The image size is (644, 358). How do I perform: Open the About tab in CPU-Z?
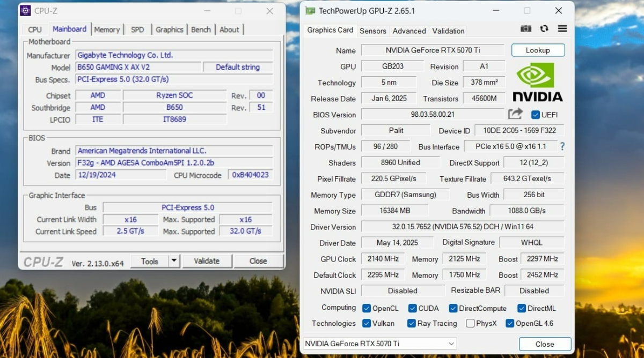[x=229, y=29]
